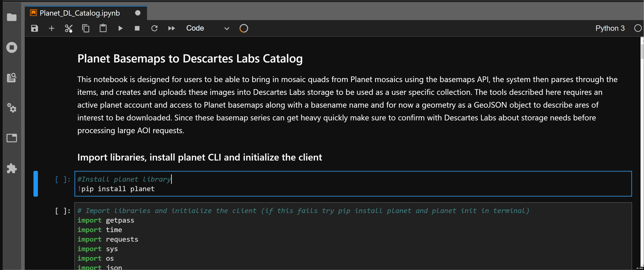
Task: Click the 'import requests' line
Action: [x=108, y=239]
